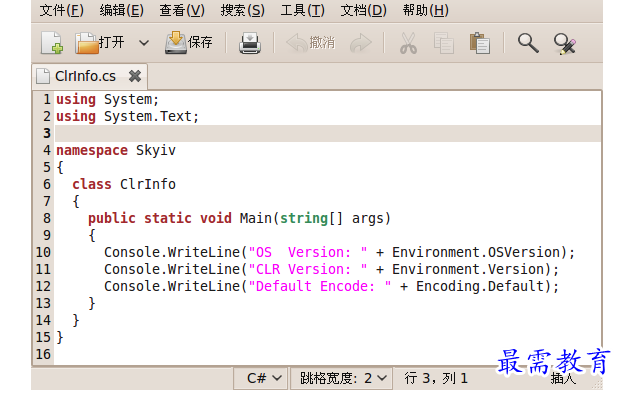Click 'namespace Skyiv' on line 4
Screen dimensions: 619x393
tap(116, 150)
